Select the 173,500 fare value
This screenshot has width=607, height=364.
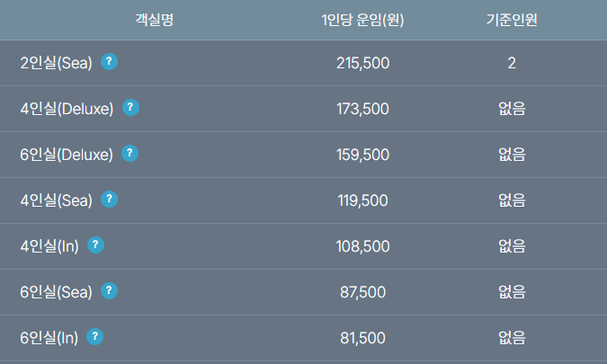362,109
